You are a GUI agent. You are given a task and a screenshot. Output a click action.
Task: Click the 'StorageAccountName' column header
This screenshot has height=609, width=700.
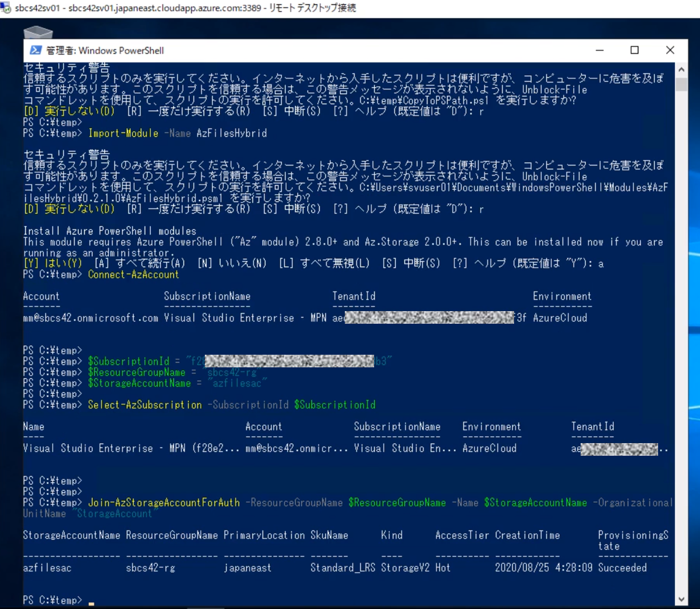(x=72, y=535)
